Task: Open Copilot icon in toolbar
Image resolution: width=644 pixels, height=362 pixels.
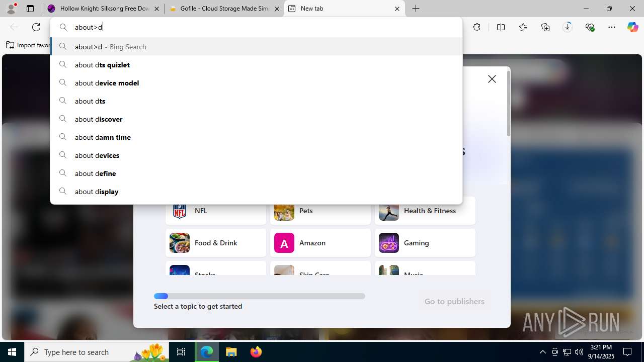Action: pyautogui.click(x=633, y=27)
